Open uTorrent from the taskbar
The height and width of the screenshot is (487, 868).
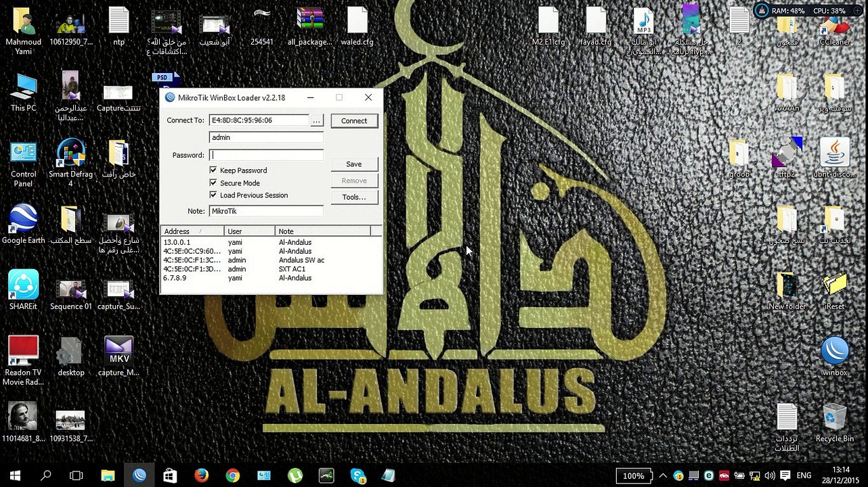coord(295,476)
